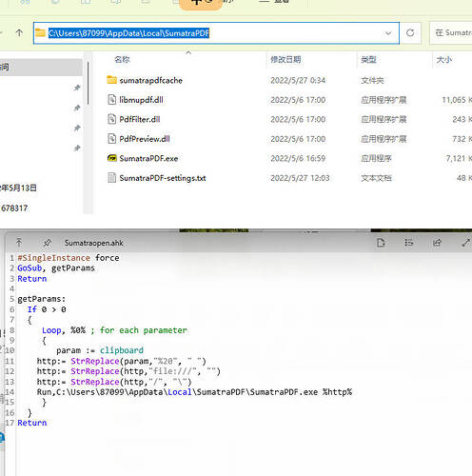Click the 文本文档 type cell
The image size is (472, 476).
click(x=376, y=178)
